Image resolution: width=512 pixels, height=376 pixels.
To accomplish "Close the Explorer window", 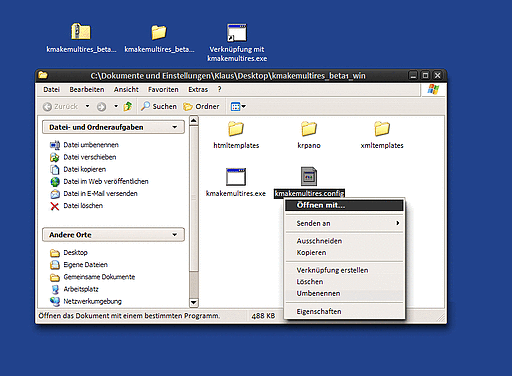I will coord(438,76).
